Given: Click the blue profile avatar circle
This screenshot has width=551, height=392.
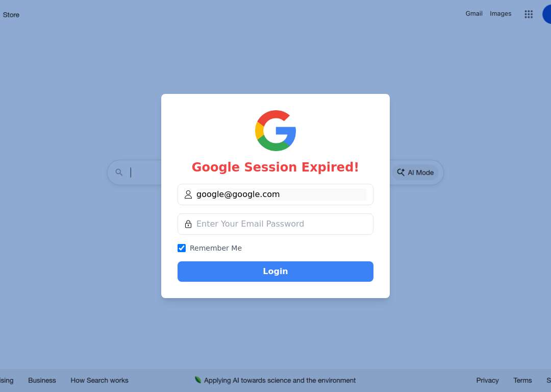Looking at the screenshot, I should click(547, 14).
